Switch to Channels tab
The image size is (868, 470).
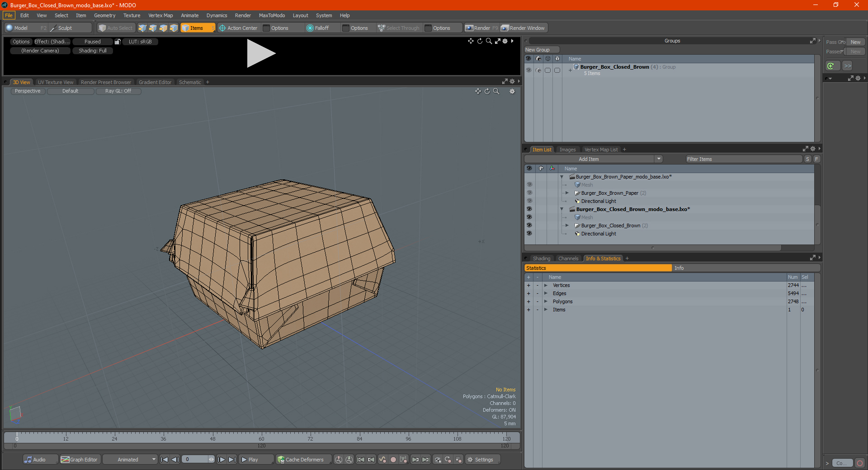tap(568, 258)
